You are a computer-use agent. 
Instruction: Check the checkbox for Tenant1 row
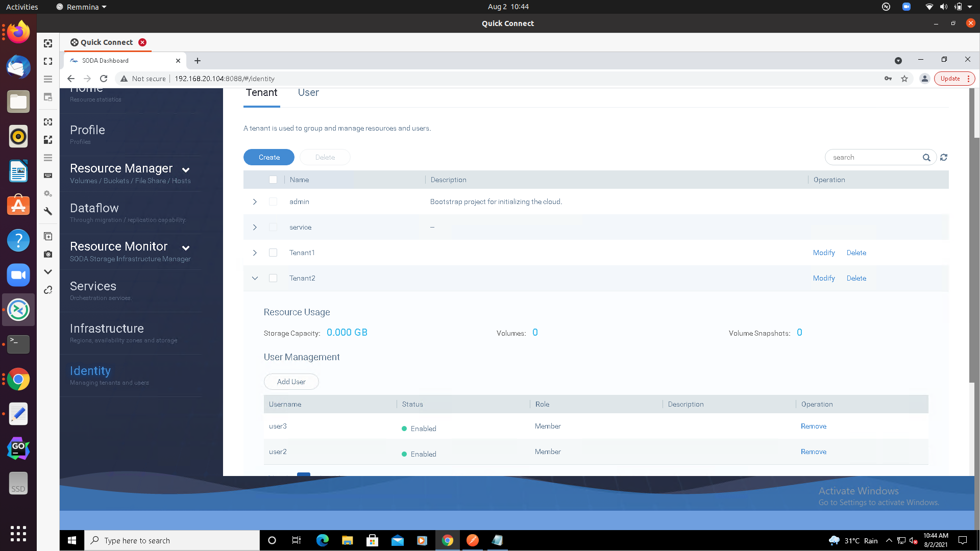(x=273, y=253)
